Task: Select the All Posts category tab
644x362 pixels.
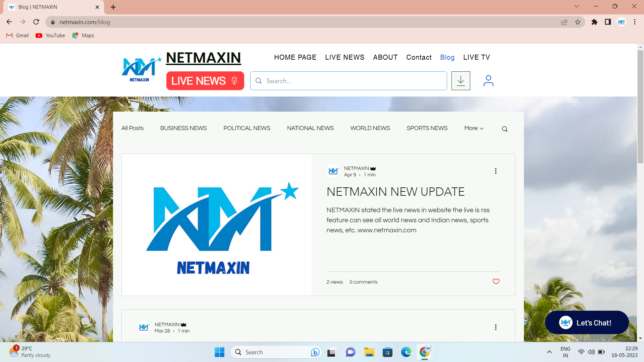Action: pos(132,128)
